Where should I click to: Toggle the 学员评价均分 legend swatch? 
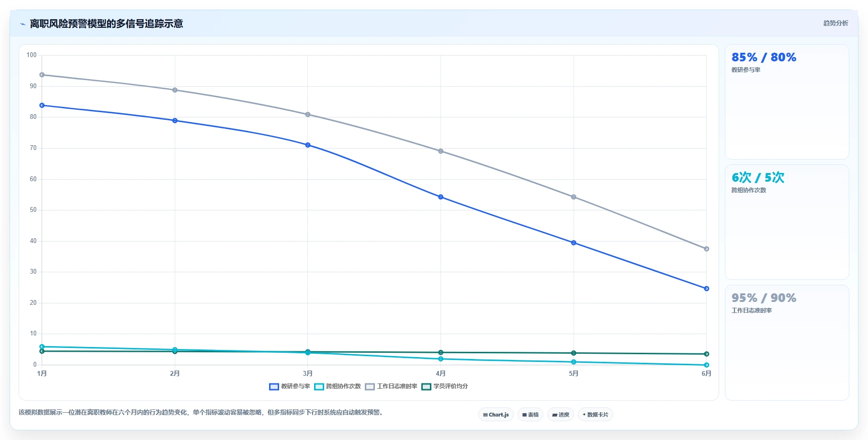426,387
